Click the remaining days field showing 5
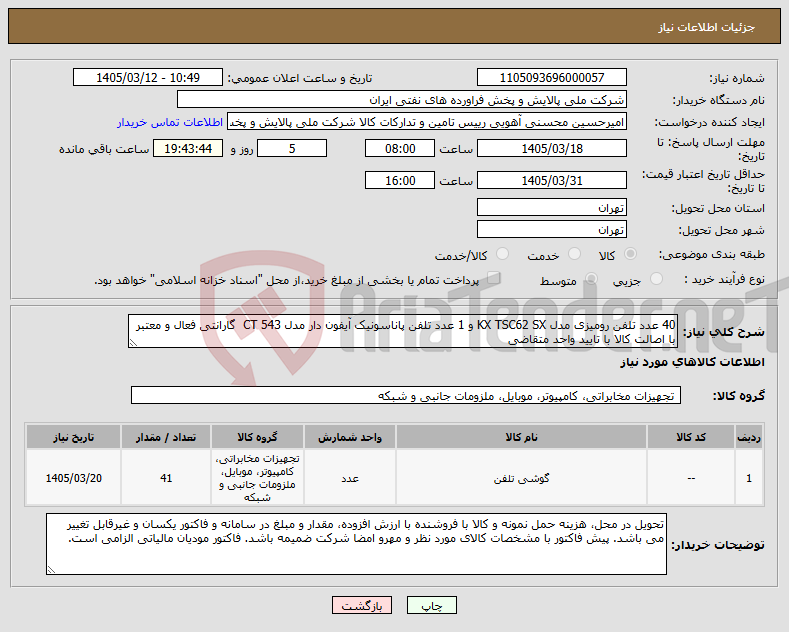This screenshot has width=789, height=632. (x=292, y=148)
